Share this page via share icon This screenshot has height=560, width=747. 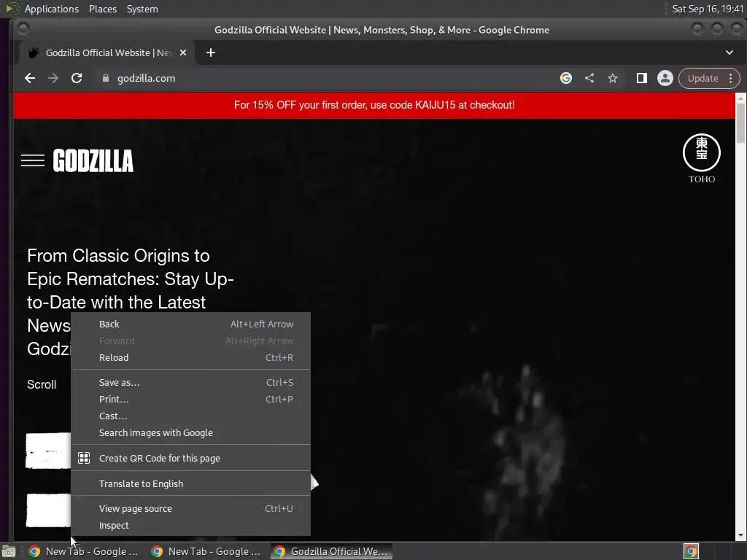pyautogui.click(x=589, y=78)
